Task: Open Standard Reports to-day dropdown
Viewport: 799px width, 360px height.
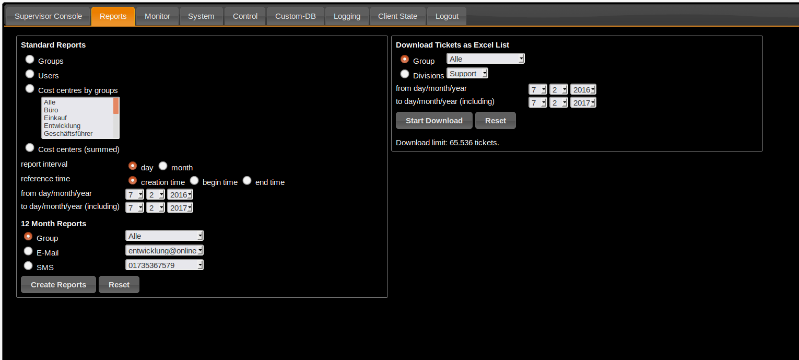Action: pos(135,208)
